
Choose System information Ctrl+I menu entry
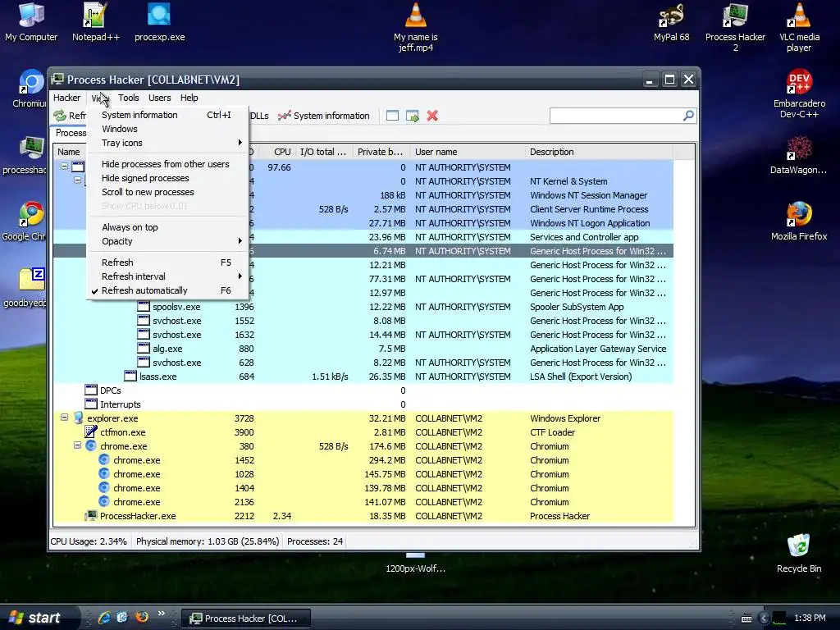point(166,115)
